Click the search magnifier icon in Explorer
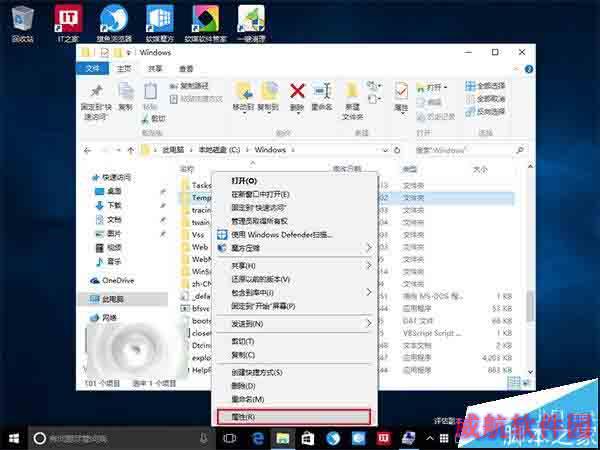 pyautogui.click(x=520, y=150)
